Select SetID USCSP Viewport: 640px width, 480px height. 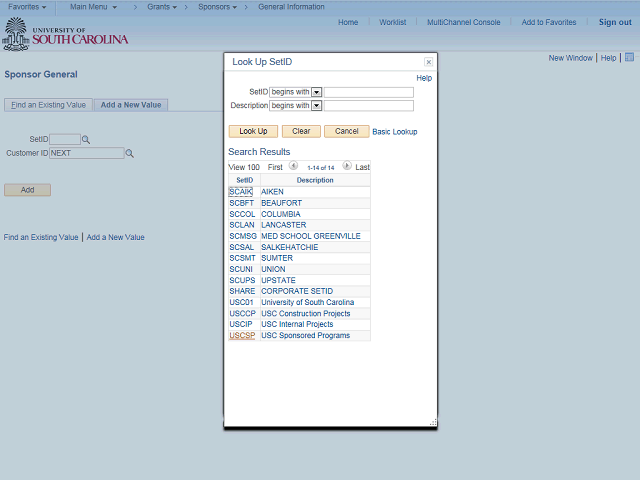242,336
